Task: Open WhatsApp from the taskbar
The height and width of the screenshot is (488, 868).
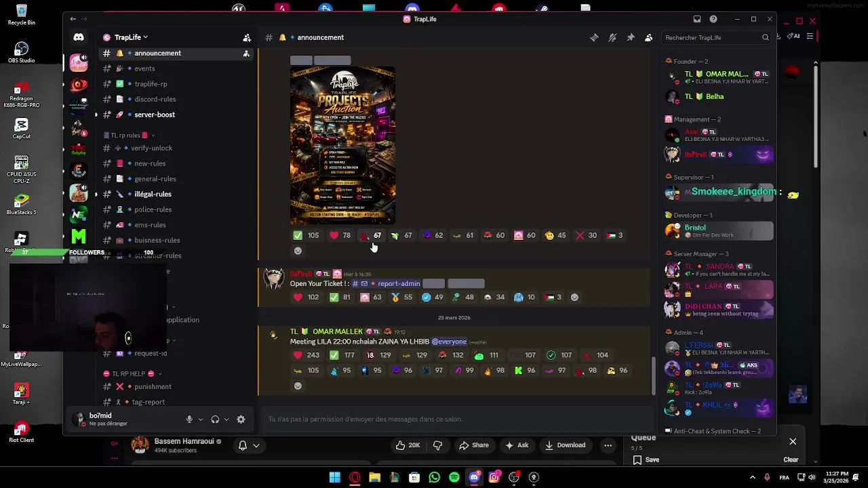Action: point(435,478)
